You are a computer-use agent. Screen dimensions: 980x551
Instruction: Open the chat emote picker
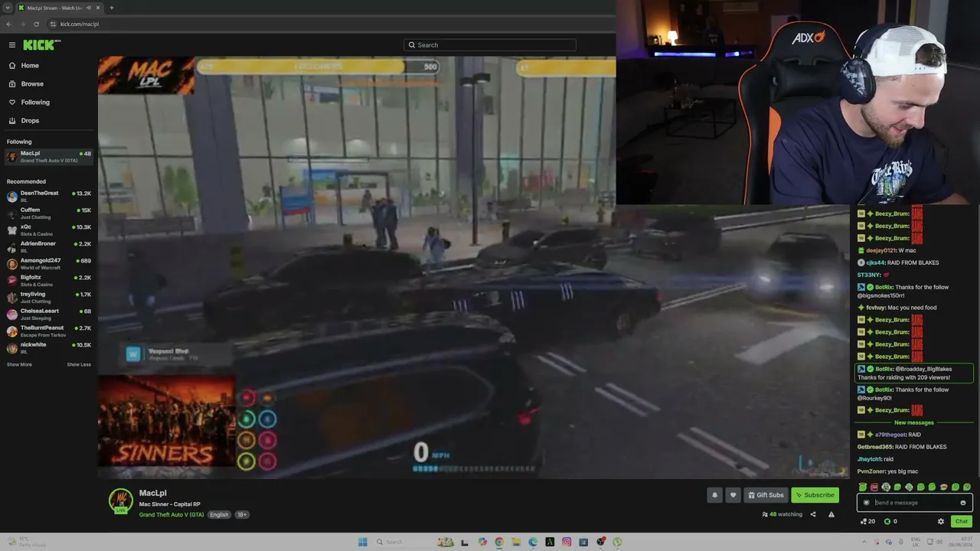(x=962, y=503)
